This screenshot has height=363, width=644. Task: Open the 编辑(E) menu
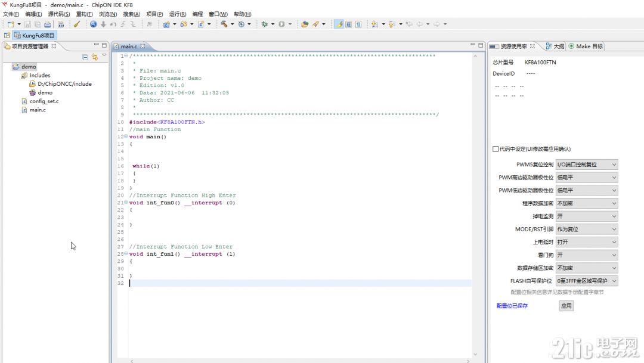[x=33, y=14]
